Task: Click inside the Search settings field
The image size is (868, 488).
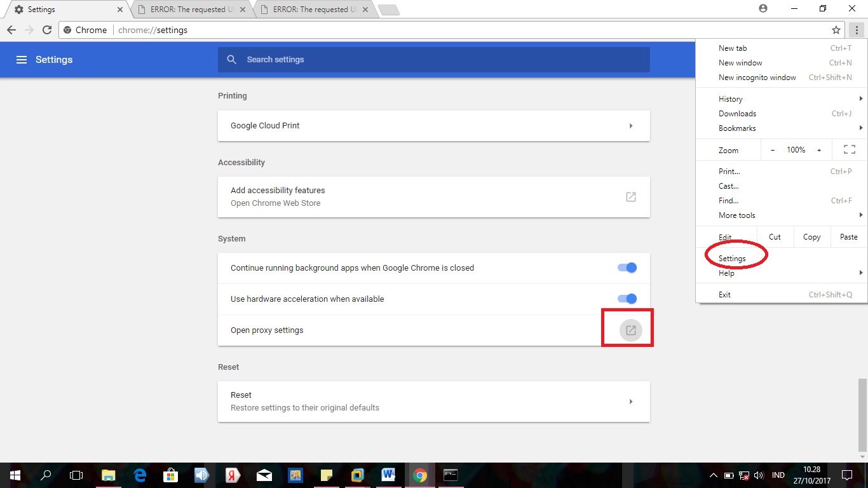Action: (x=434, y=59)
